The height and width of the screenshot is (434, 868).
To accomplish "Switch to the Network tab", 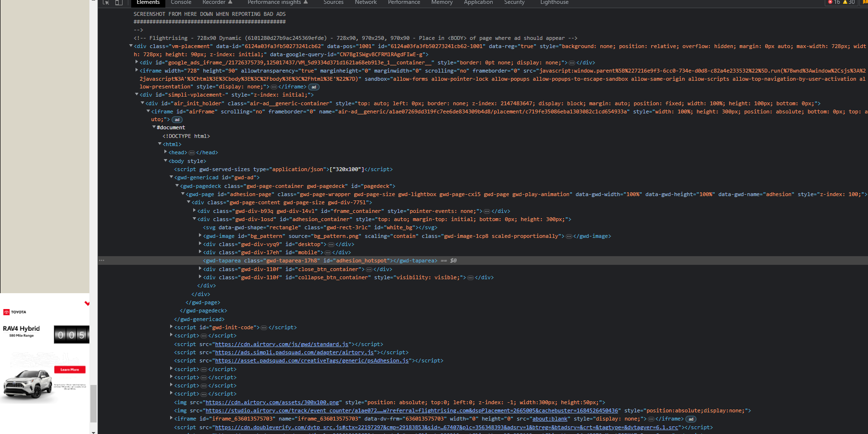I will tap(366, 2).
